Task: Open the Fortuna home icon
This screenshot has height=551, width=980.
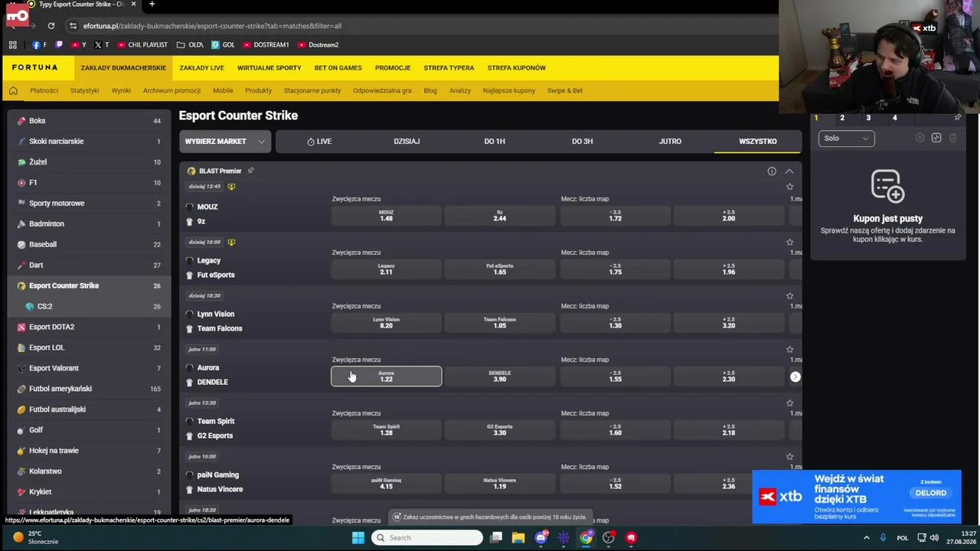Action: tap(13, 90)
